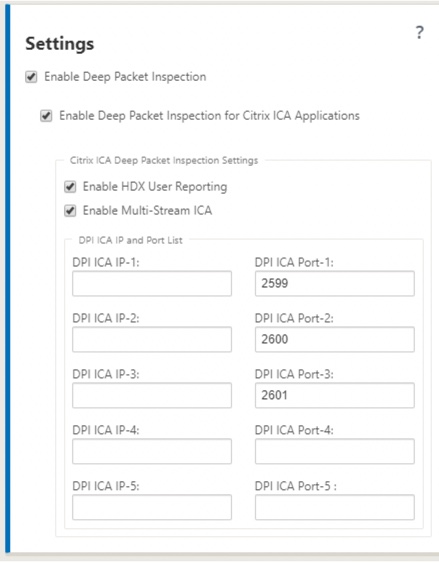Click Port-1 field containing 2599

click(335, 284)
